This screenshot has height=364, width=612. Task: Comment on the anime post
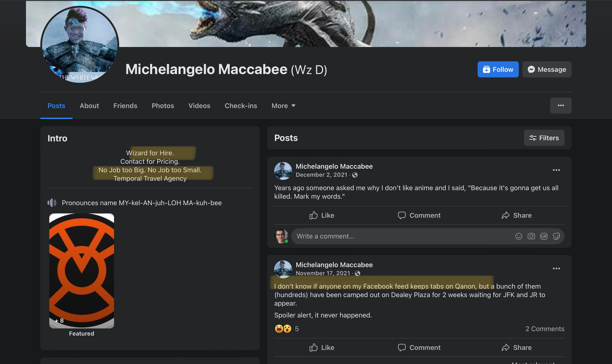tap(419, 215)
